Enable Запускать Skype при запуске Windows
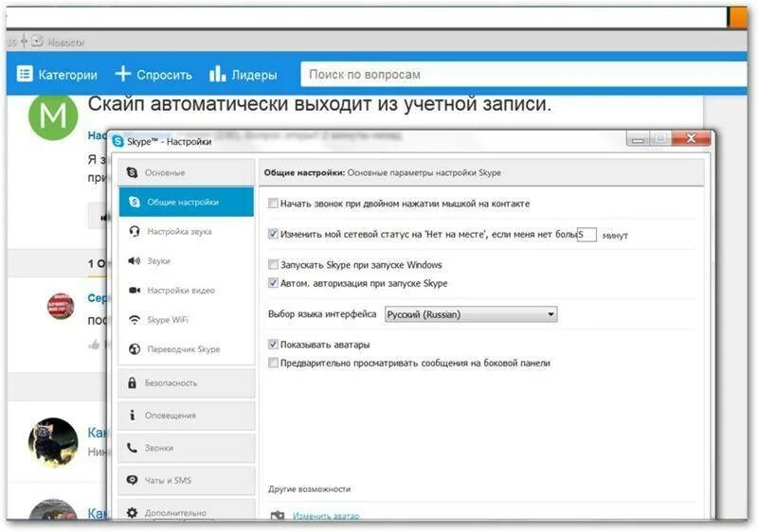 273,264
